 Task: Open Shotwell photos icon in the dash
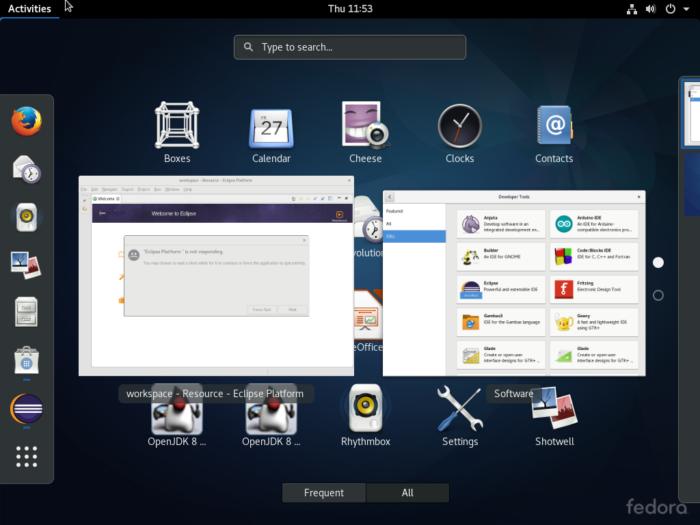26,265
